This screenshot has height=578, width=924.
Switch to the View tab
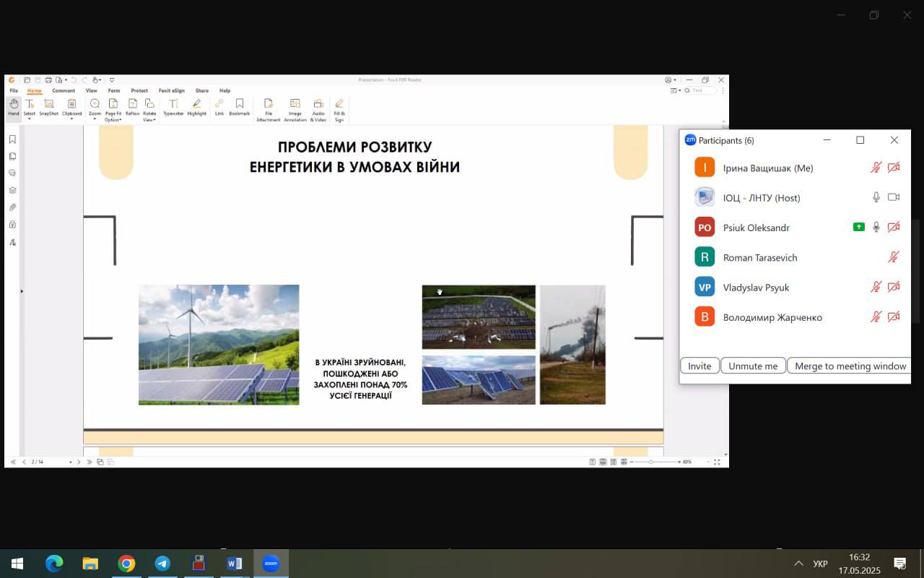coord(92,91)
